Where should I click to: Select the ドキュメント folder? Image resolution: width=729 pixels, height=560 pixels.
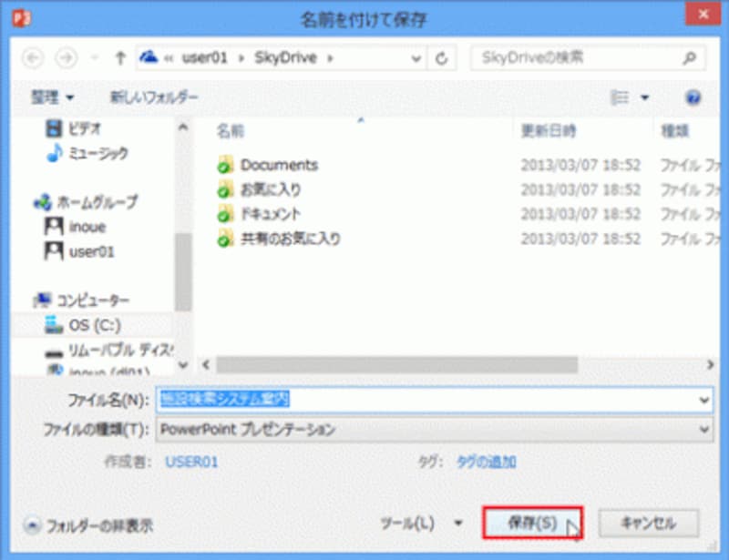pos(260,214)
